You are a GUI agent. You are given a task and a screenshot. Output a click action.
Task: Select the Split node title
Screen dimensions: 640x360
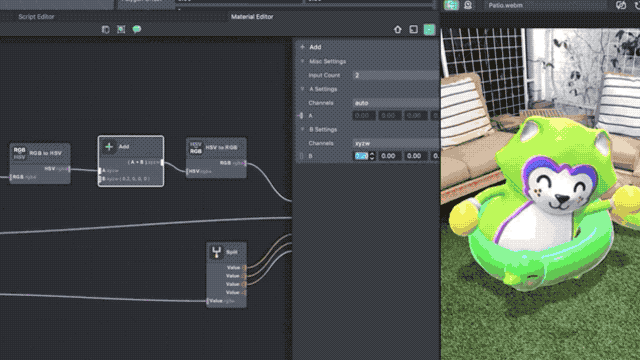[232, 252]
